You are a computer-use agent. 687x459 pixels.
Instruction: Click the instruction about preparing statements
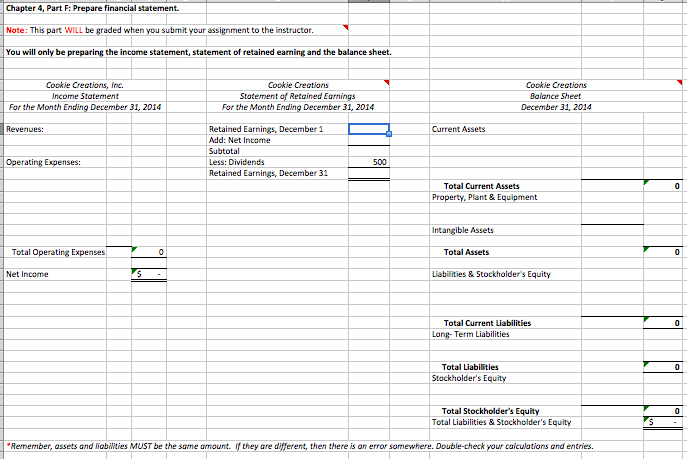click(x=198, y=52)
